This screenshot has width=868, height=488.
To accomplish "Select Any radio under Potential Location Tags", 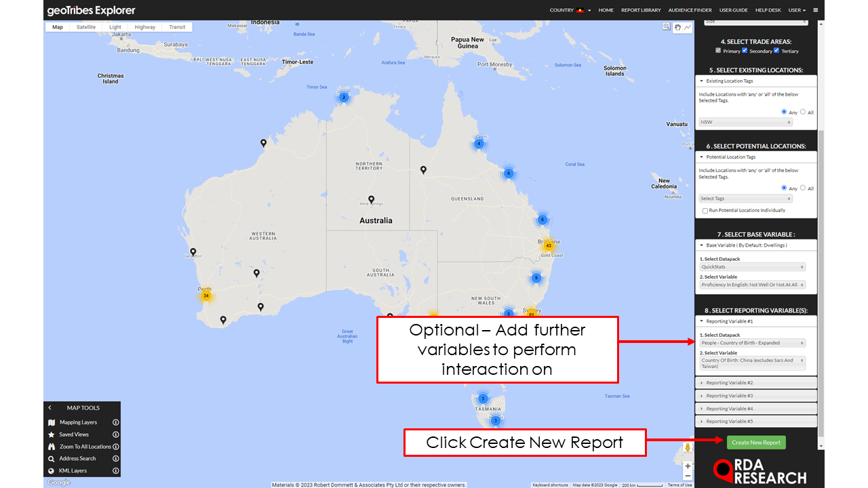I will tap(784, 188).
